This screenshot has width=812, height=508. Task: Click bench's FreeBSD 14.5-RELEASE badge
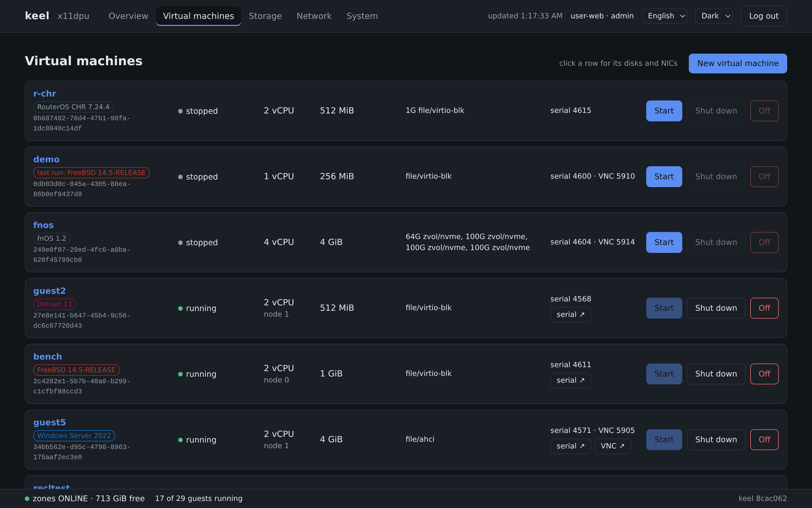tap(76, 370)
